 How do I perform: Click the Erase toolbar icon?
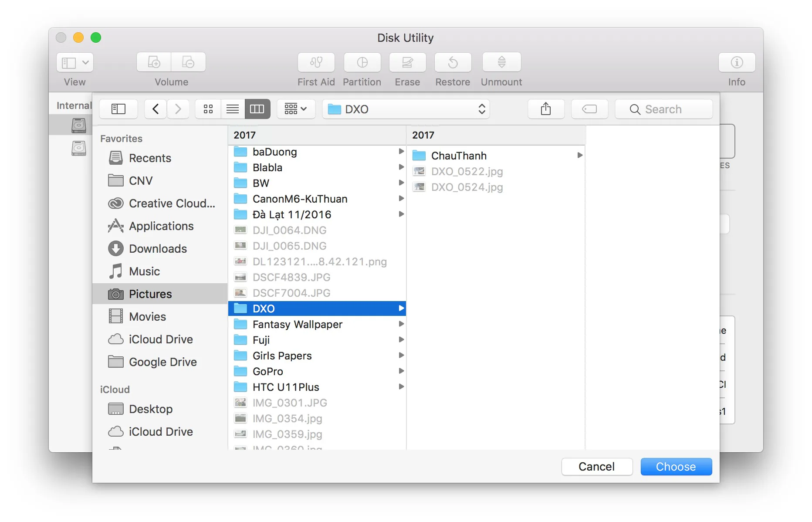click(407, 62)
